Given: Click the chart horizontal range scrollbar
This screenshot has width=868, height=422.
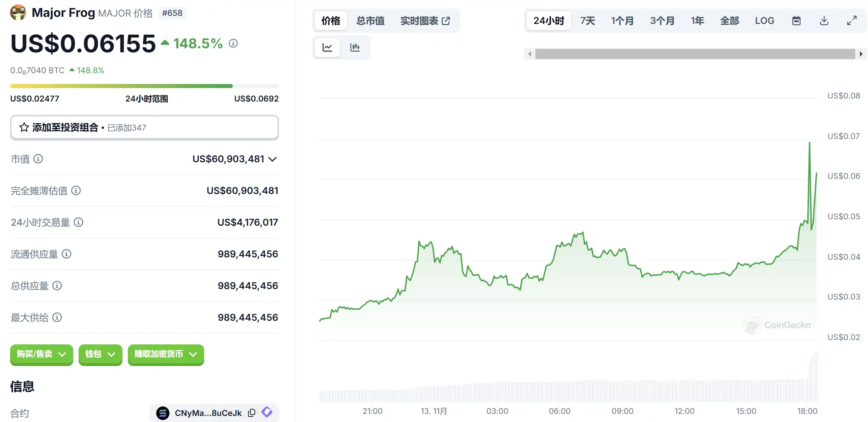Looking at the screenshot, I should [695, 54].
